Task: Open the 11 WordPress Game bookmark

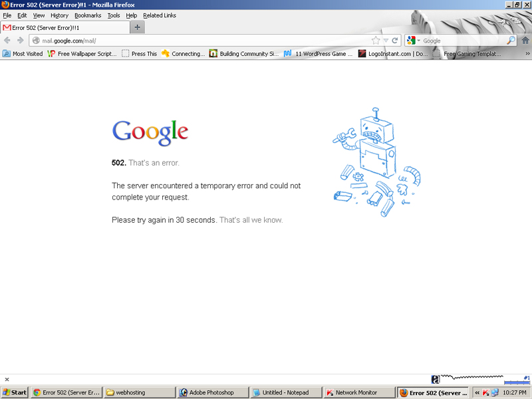Action: point(319,54)
